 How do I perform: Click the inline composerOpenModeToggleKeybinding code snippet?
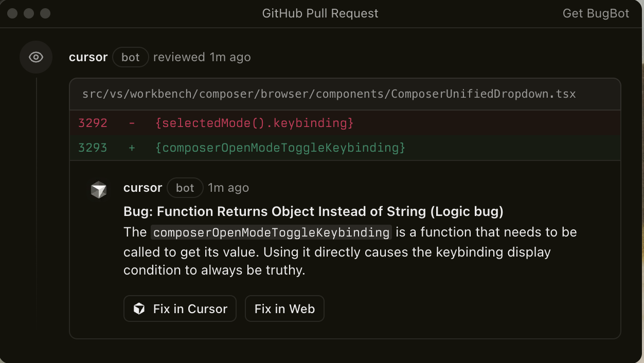271,232
